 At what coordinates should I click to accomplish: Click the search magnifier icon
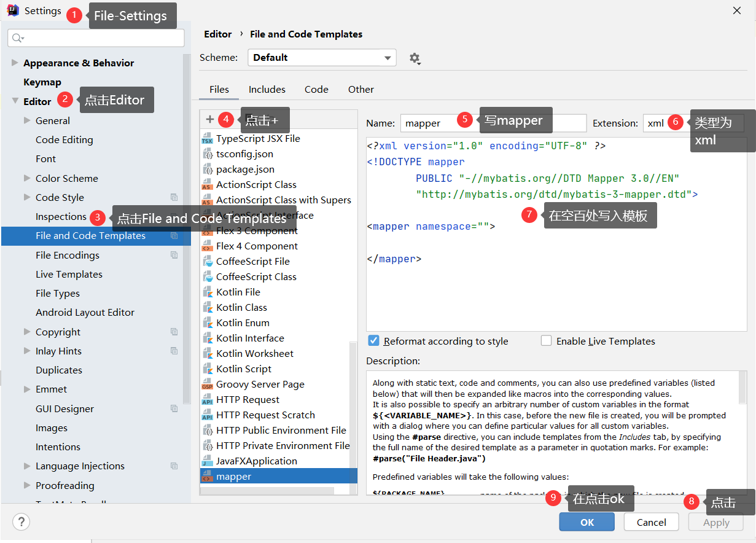click(18, 38)
